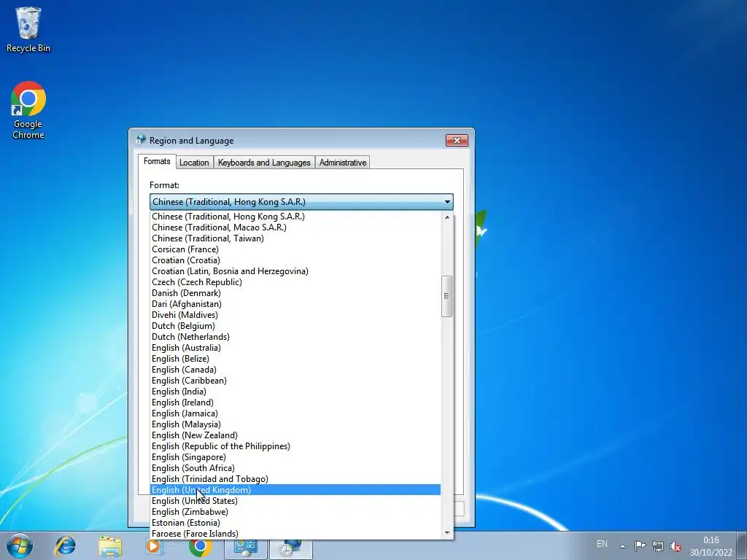Viewport: 747px width, 560px height.
Task: Switch to the Formats tab
Action: [x=157, y=161]
